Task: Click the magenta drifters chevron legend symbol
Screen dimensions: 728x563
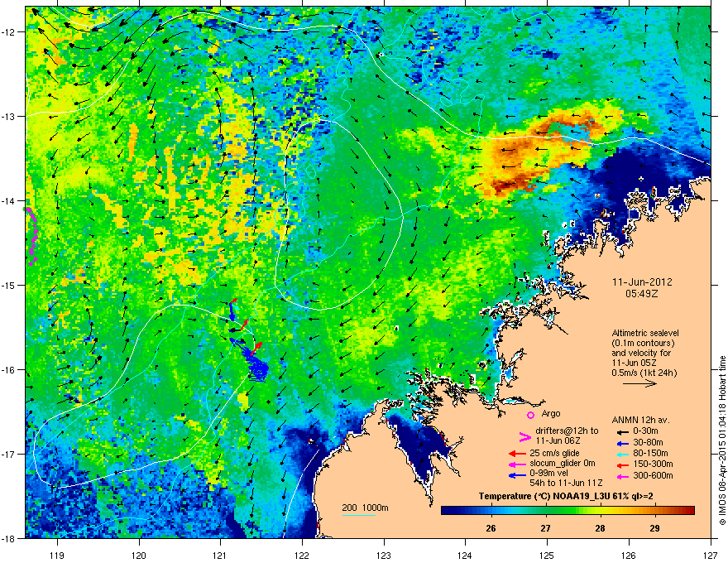Action: 524,436
